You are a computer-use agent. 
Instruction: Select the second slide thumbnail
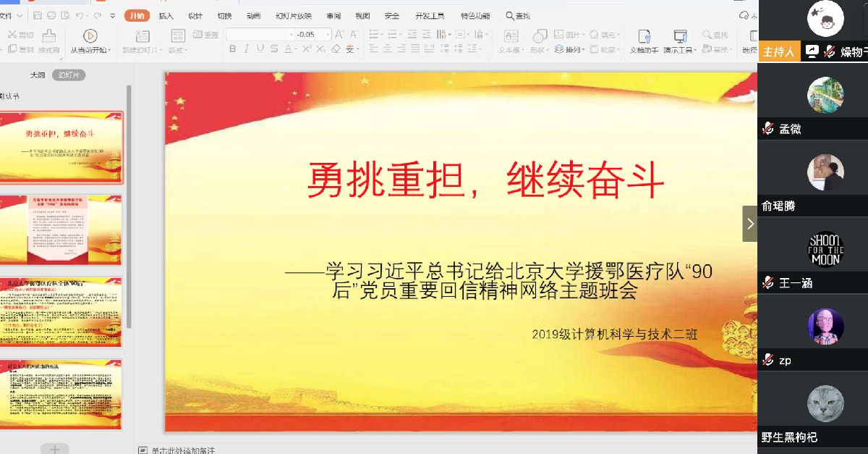(61, 230)
